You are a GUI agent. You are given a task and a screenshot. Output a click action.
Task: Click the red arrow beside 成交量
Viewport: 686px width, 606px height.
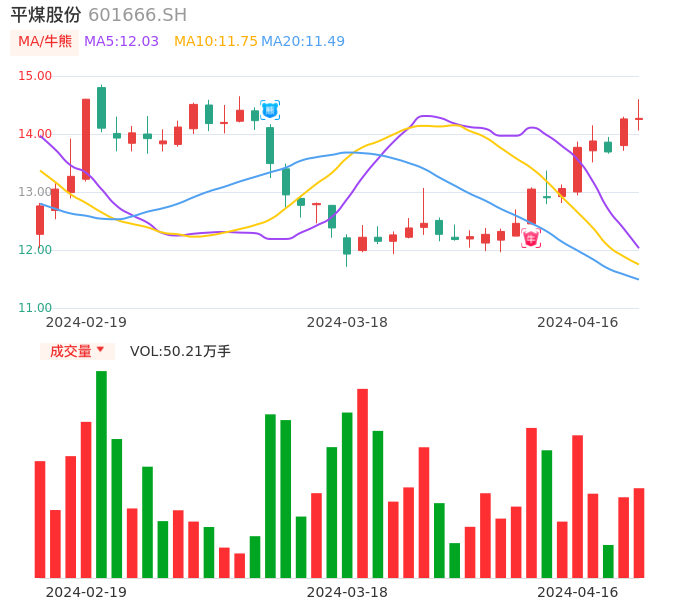click(x=100, y=350)
